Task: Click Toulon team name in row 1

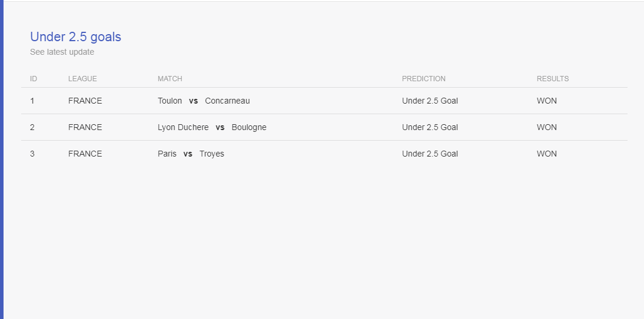Action: 170,101
